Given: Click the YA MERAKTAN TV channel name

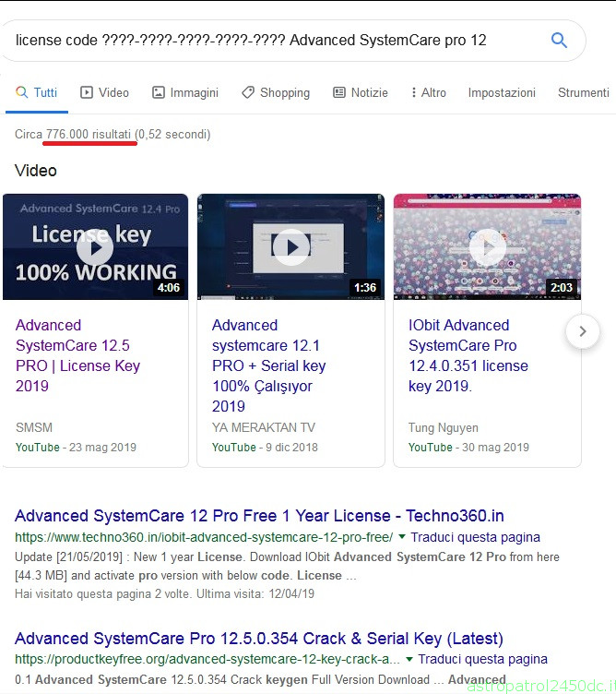Looking at the screenshot, I should coord(264,427).
